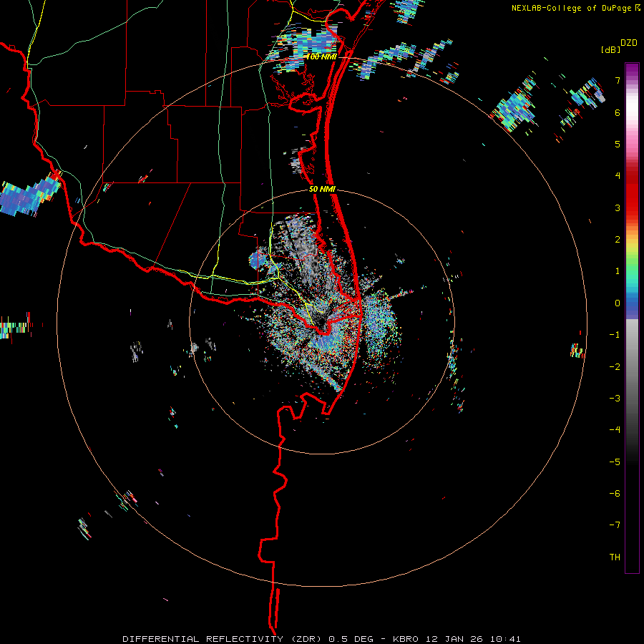Click the 3 value on color scale
Image resolution: width=644 pixels, height=644 pixels.
pyautogui.click(x=618, y=208)
